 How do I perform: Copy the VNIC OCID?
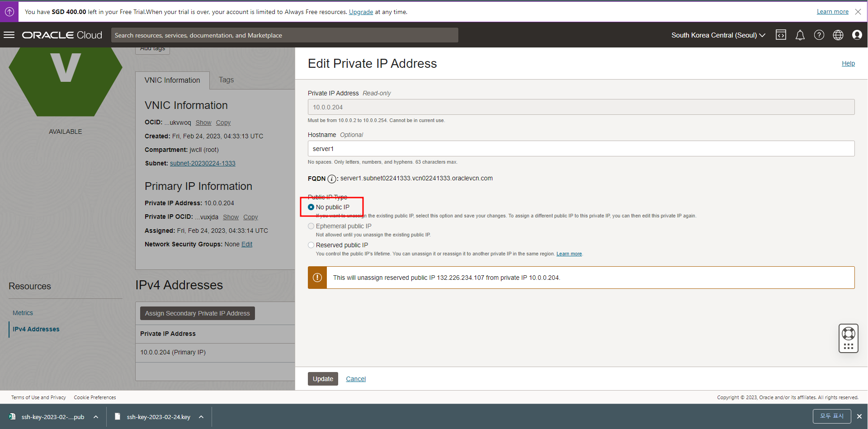click(x=223, y=123)
